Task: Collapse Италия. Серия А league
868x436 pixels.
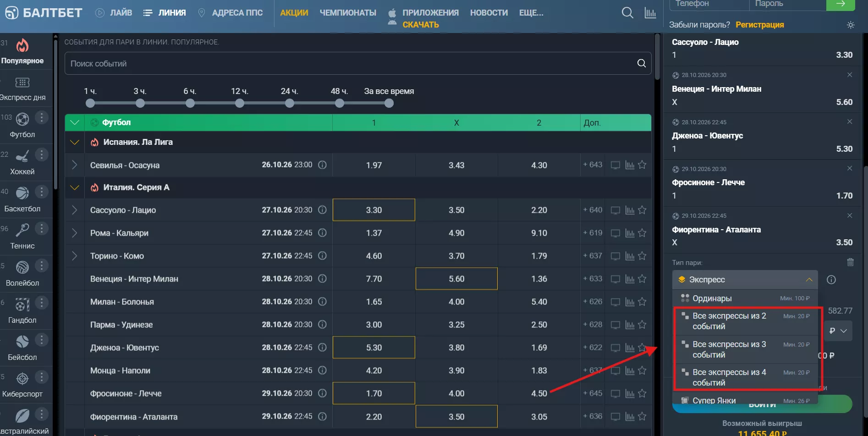Action: [x=75, y=188]
